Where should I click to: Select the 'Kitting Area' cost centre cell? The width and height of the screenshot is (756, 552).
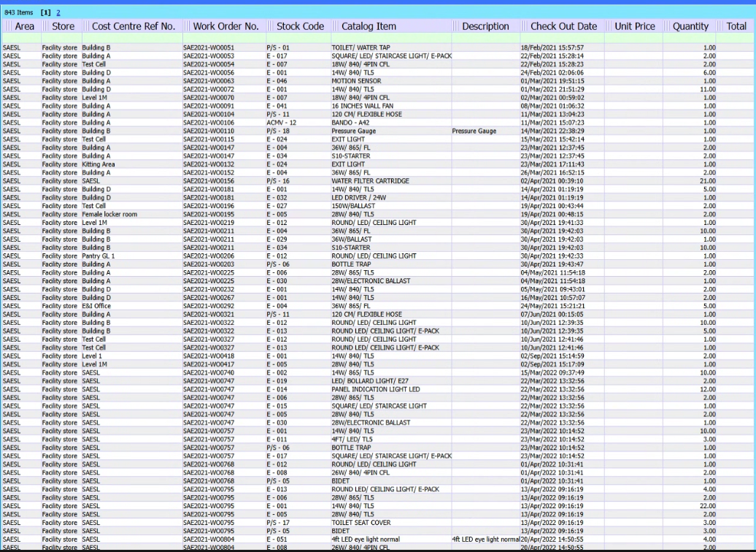(x=99, y=164)
